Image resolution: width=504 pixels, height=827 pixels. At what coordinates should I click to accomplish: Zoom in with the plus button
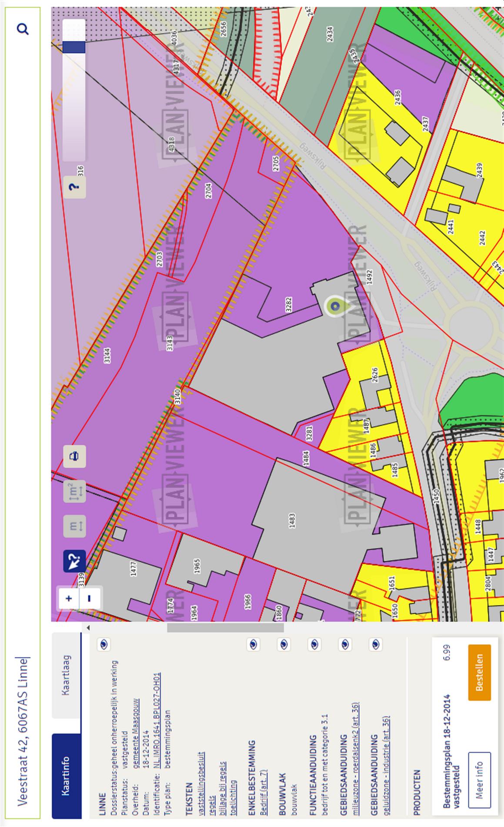click(x=69, y=598)
